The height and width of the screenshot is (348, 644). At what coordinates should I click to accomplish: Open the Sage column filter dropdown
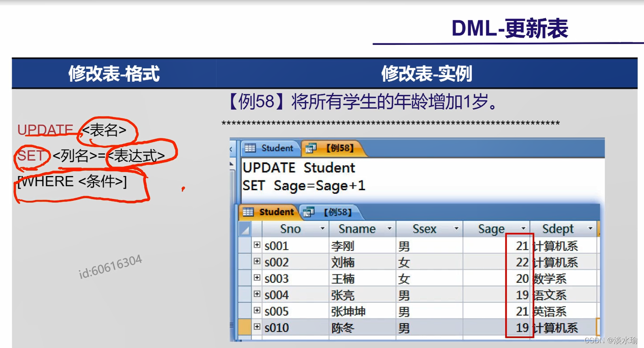coord(523,229)
